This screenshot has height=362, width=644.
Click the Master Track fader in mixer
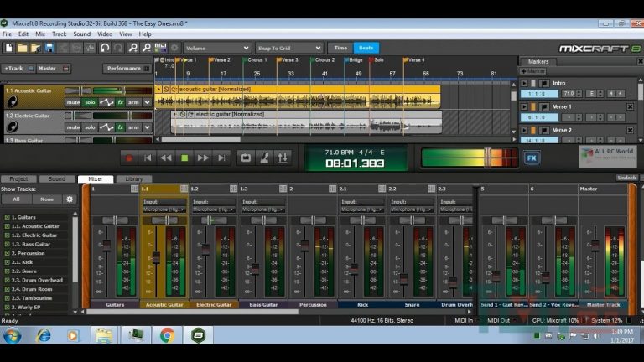pyautogui.click(x=595, y=245)
